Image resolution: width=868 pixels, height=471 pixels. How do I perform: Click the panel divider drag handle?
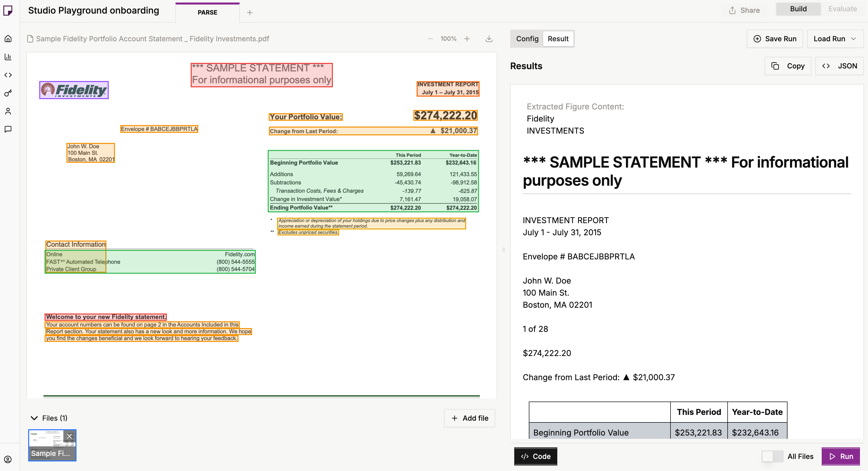(x=503, y=250)
